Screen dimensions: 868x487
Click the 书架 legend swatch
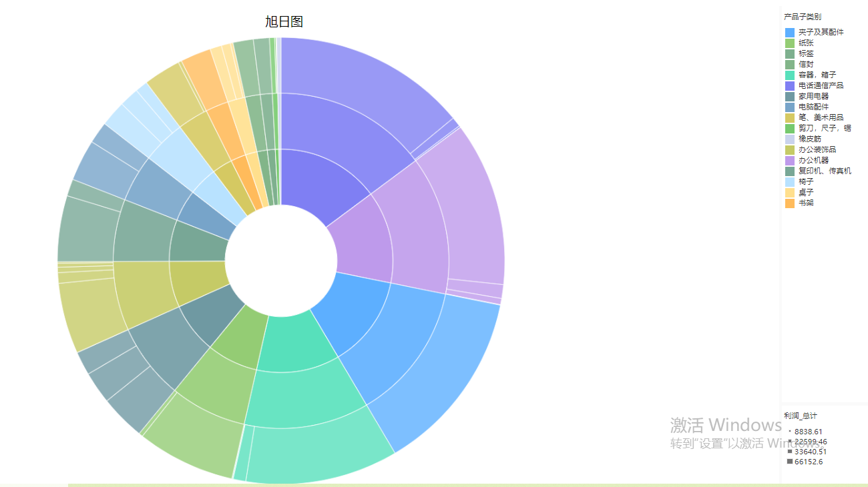point(790,203)
